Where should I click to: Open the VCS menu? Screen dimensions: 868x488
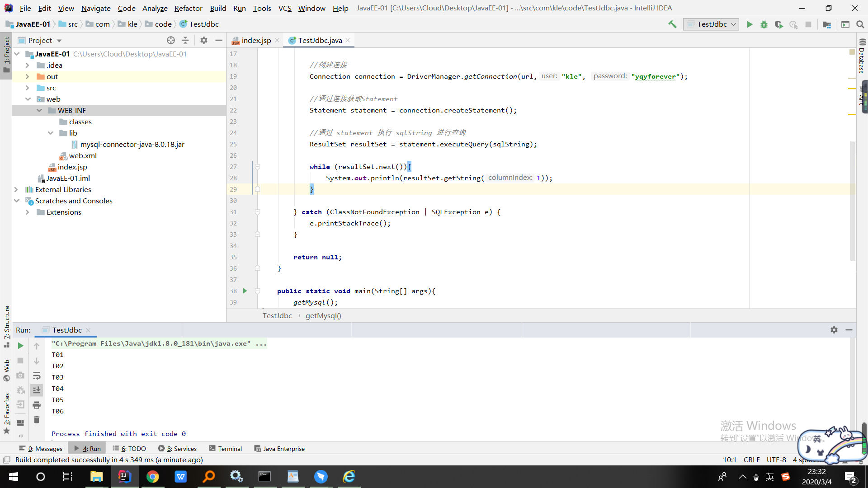click(285, 8)
